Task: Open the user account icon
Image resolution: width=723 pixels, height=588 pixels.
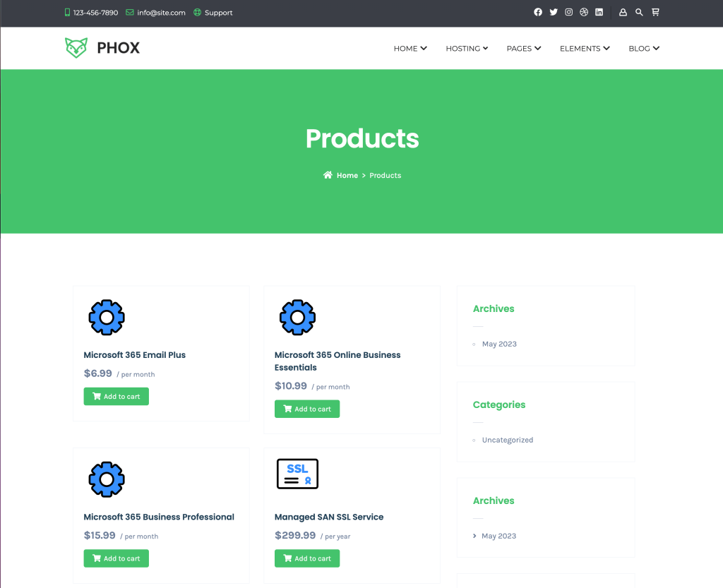Action: tap(623, 12)
